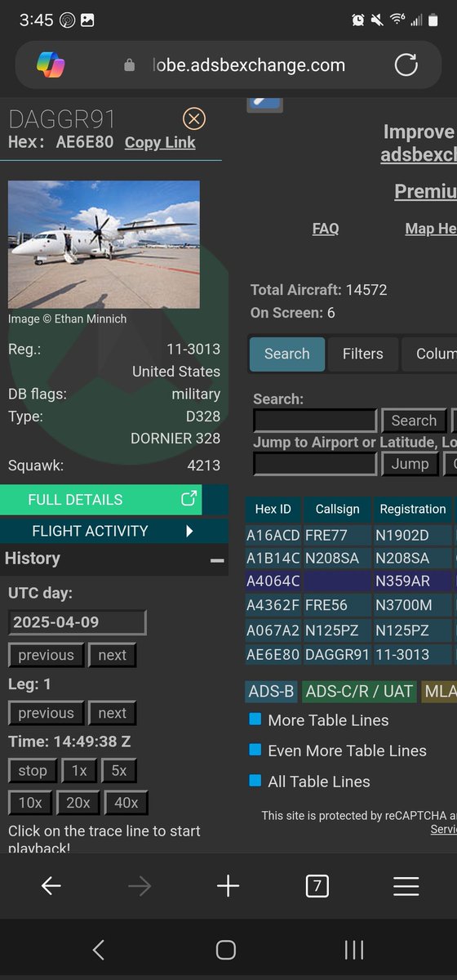Select the DAGGR91 11-3013 table row
The height and width of the screenshot is (980, 457).
click(351, 654)
